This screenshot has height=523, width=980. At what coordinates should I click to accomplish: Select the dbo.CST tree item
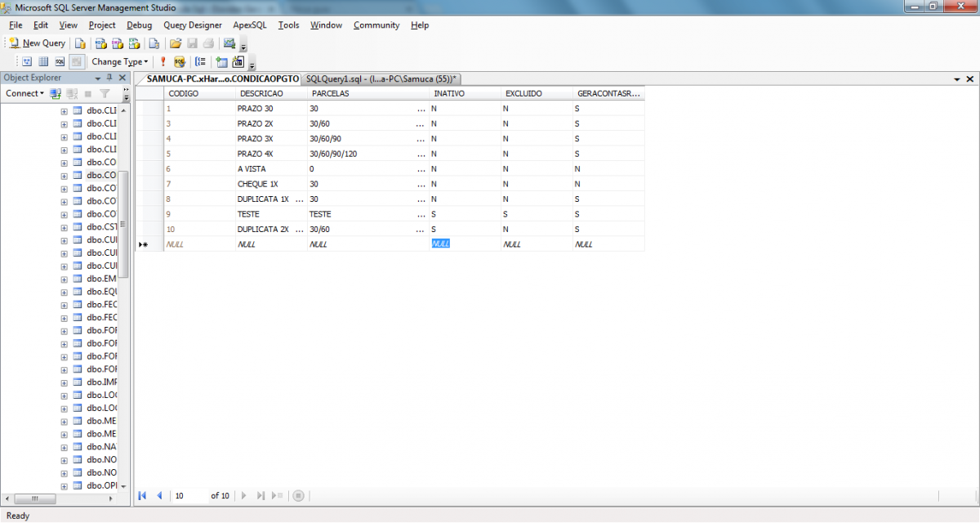[x=101, y=227]
